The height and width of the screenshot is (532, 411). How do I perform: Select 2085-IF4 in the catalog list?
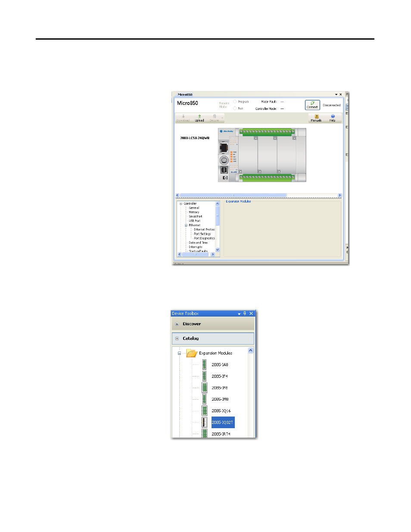click(220, 376)
